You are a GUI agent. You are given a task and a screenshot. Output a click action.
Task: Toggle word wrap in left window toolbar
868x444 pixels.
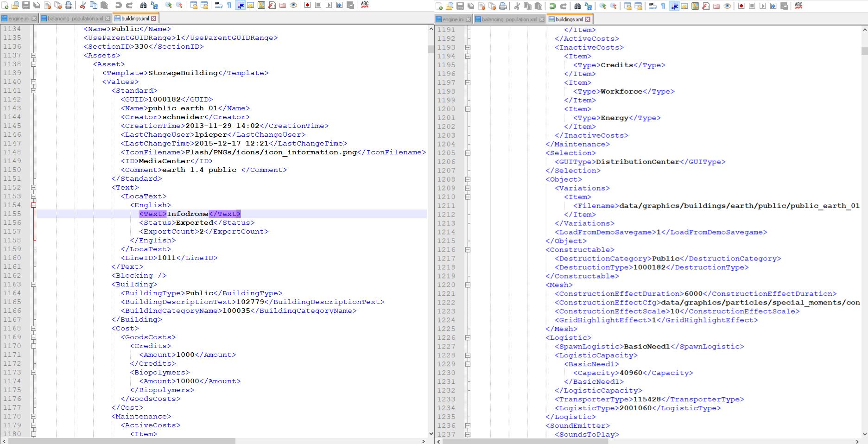[x=218, y=5]
